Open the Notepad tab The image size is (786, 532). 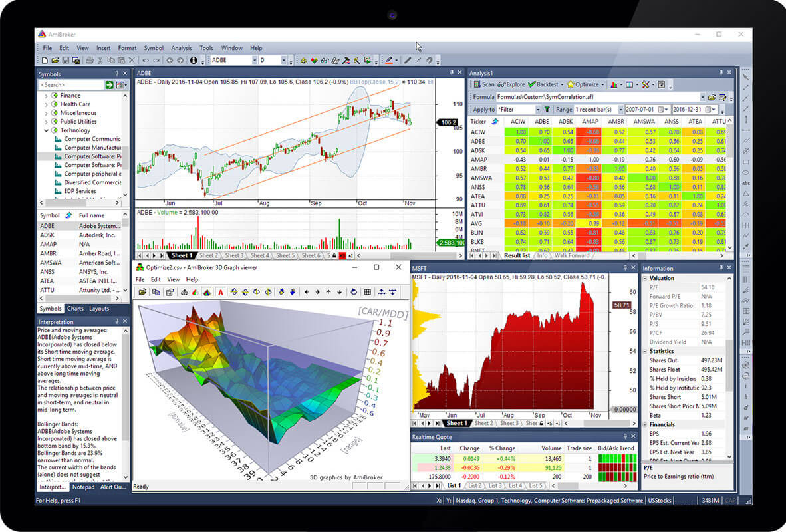pos(83,487)
